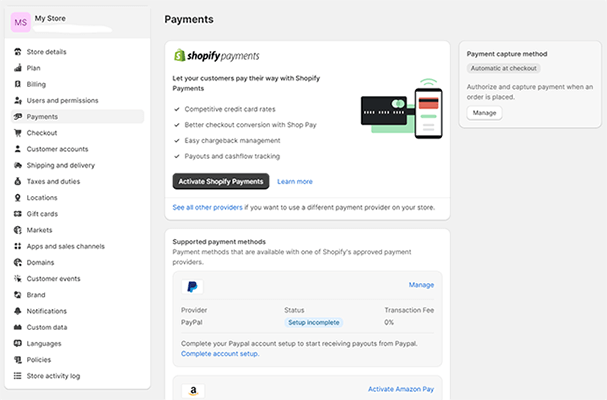Click the PayPal logo icon
The width and height of the screenshot is (607, 400).
point(191,286)
